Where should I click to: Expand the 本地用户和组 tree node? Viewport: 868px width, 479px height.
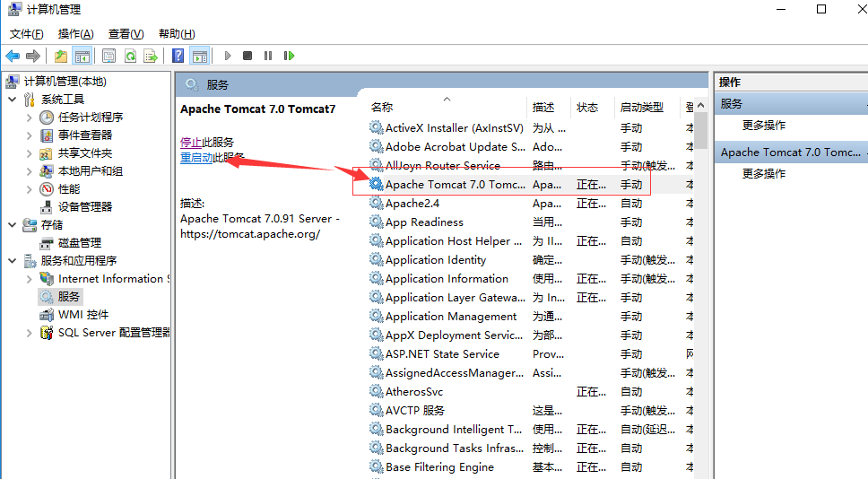pyautogui.click(x=30, y=171)
